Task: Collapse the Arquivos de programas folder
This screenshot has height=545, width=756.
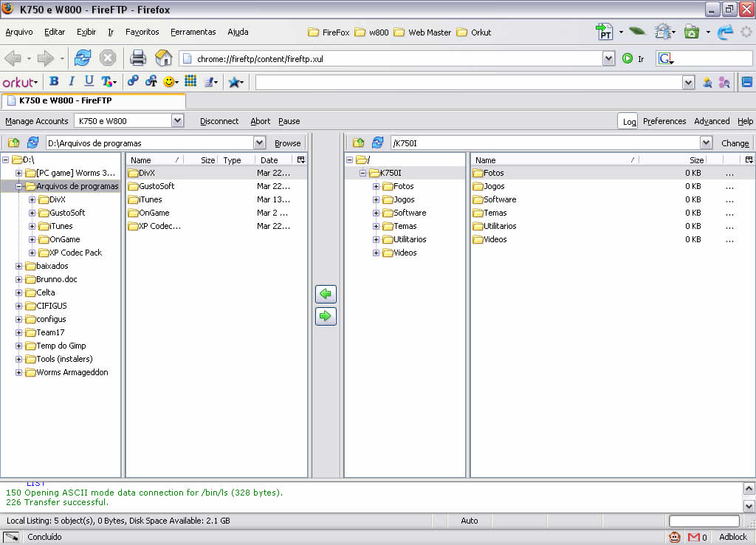Action: [x=18, y=186]
